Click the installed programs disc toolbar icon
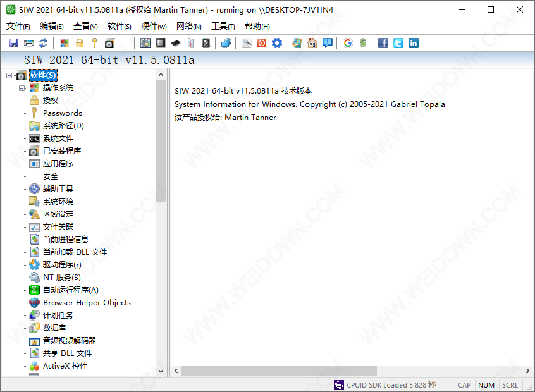This screenshot has width=535, height=392. [x=109, y=43]
